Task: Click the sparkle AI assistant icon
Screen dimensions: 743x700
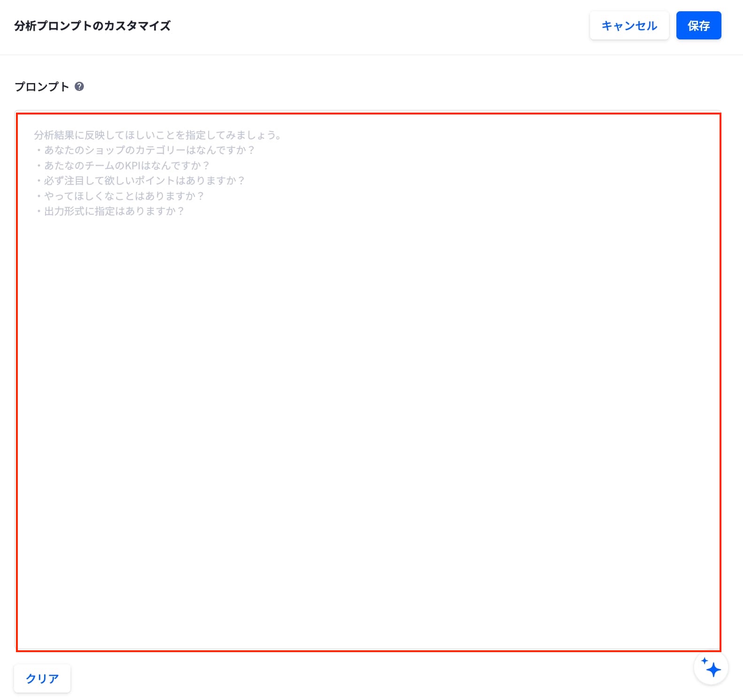Action: [x=711, y=667]
